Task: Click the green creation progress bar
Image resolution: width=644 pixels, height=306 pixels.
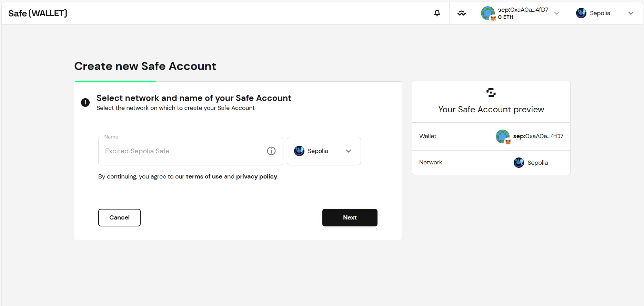Action: coord(115,82)
